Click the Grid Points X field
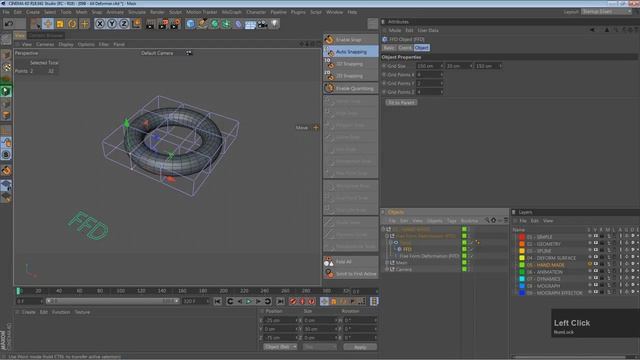The width and height of the screenshot is (640, 360). pyautogui.click(x=428, y=75)
